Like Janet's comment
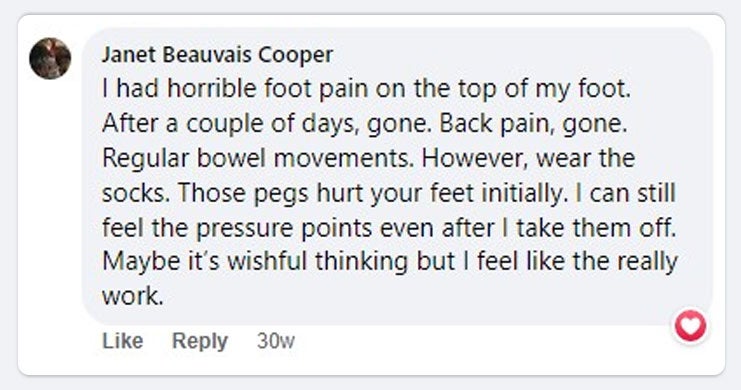 (x=122, y=341)
